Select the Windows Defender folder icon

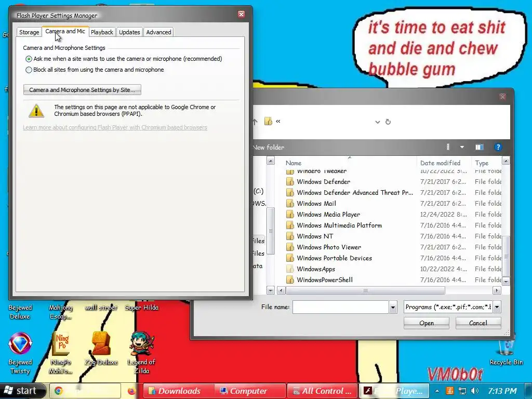point(290,181)
